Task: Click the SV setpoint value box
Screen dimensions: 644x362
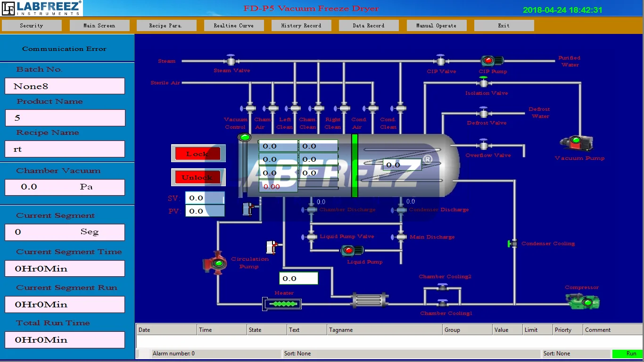Action: tap(205, 198)
